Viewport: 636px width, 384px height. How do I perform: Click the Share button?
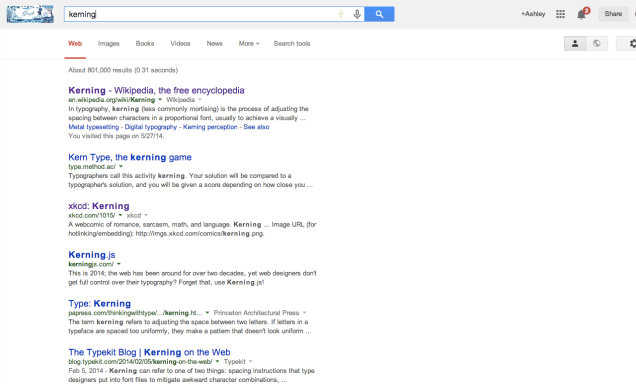(613, 14)
